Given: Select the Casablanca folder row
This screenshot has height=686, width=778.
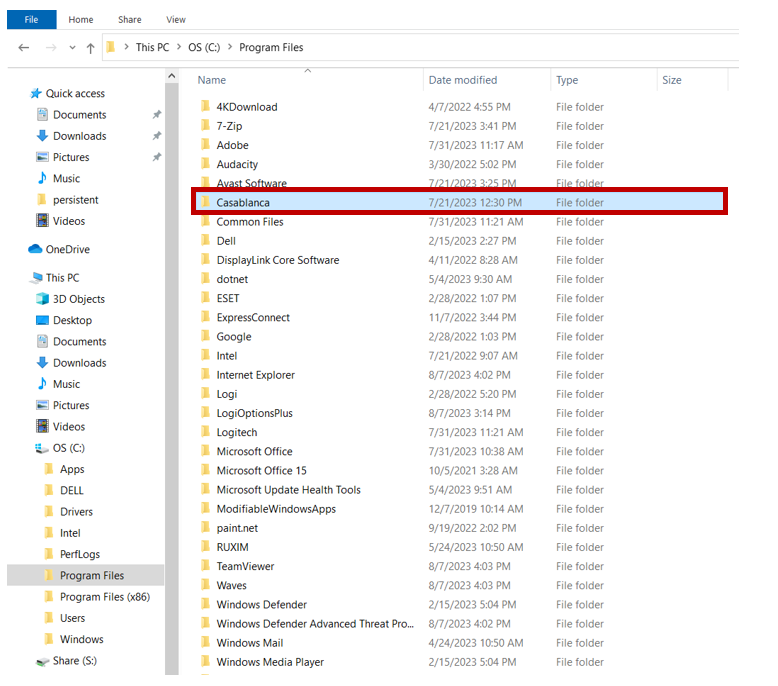Looking at the screenshot, I should (459, 202).
